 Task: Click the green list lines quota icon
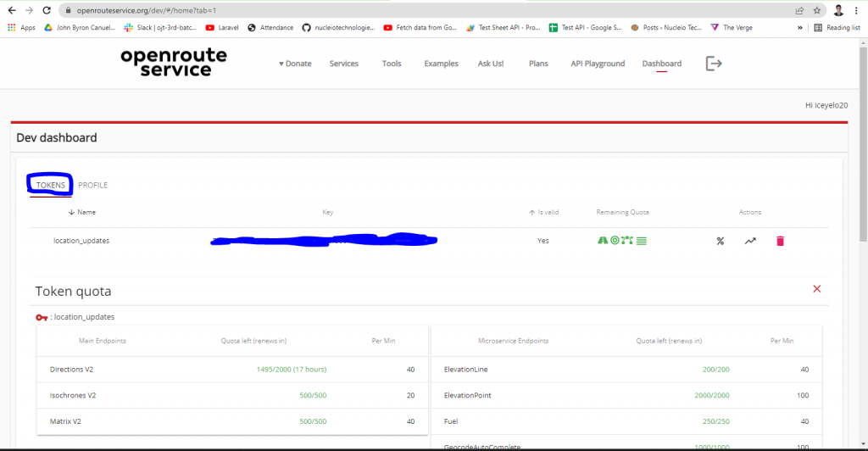[641, 241]
